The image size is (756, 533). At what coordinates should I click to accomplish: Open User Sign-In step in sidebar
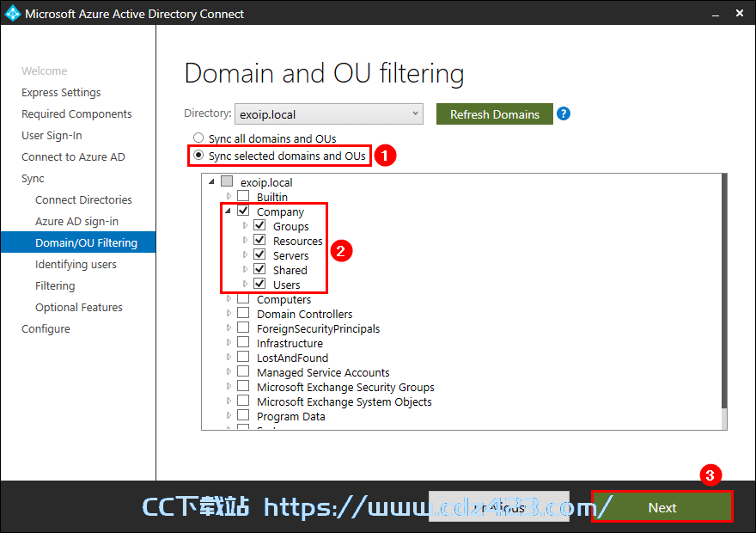[52, 136]
